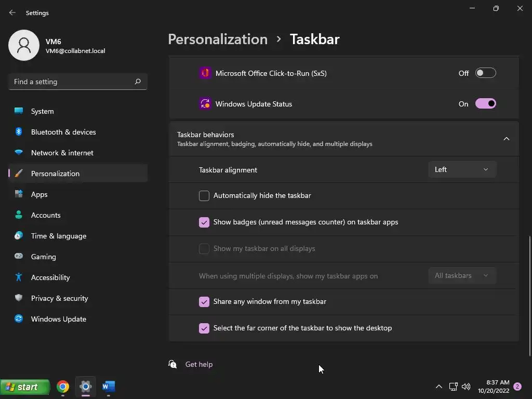Click the Settings gear icon in the taskbar

[86, 387]
